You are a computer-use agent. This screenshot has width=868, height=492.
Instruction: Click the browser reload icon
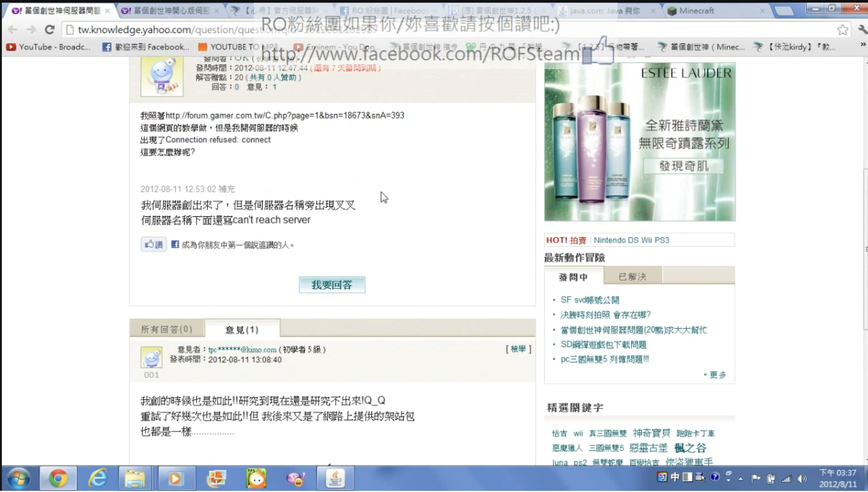point(50,29)
